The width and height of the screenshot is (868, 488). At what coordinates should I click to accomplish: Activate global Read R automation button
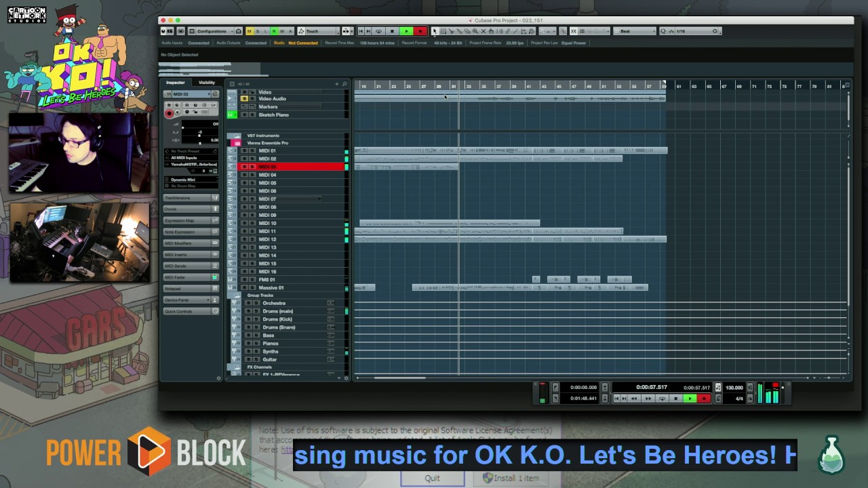click(x=274, y=31)
